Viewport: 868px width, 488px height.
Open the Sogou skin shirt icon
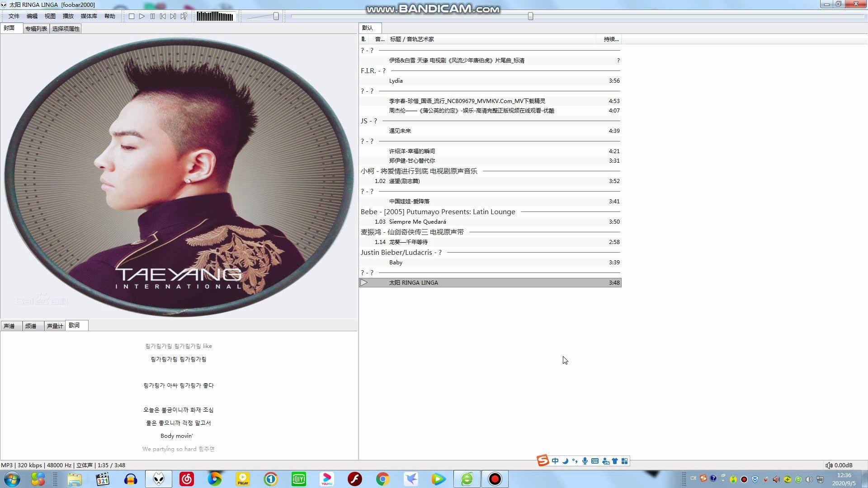[x=615, y=461]
